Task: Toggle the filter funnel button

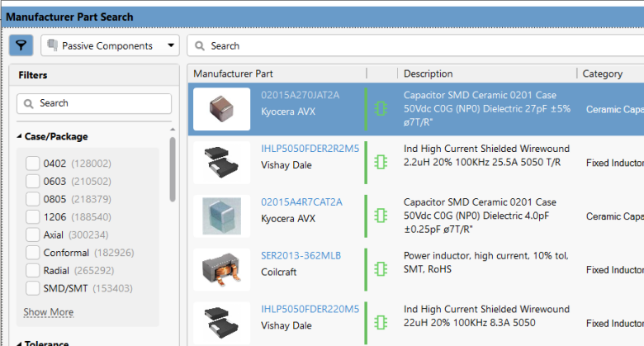Action: coord(21,45)
